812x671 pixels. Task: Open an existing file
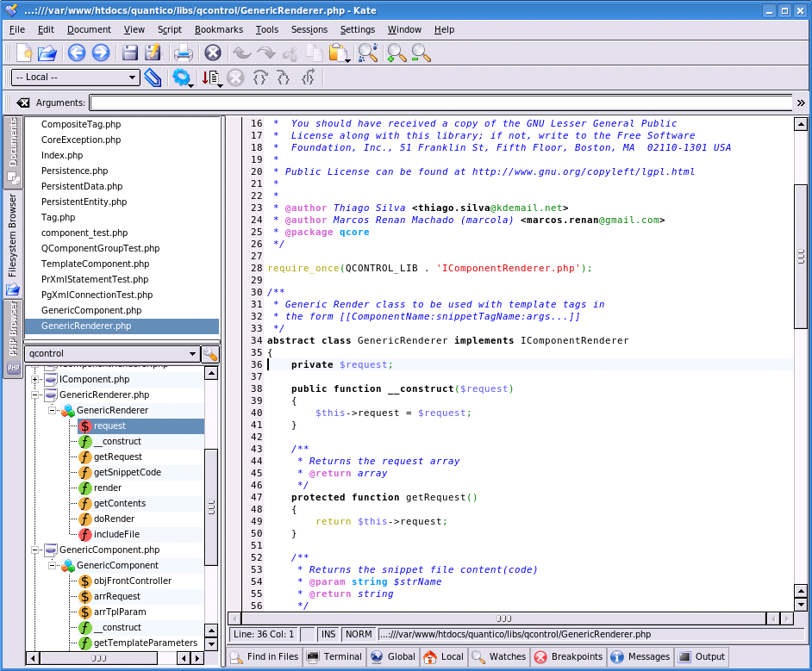[x=47, y=53]
